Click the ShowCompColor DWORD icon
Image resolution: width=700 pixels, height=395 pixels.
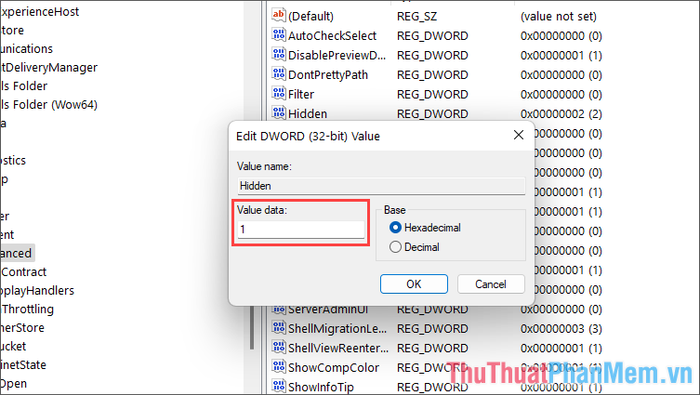point(279,367)
